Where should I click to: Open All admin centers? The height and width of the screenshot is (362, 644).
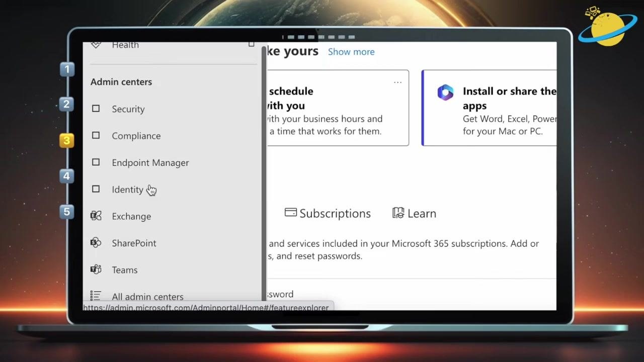click(147, 297)
